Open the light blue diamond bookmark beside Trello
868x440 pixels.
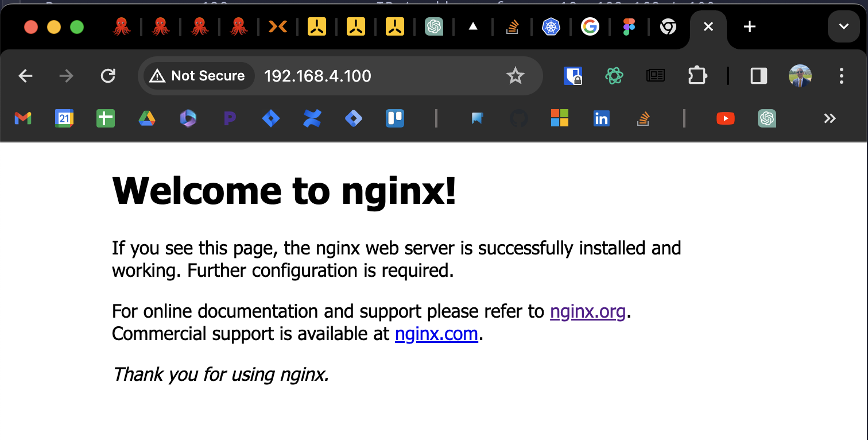[x=354, y=118]
